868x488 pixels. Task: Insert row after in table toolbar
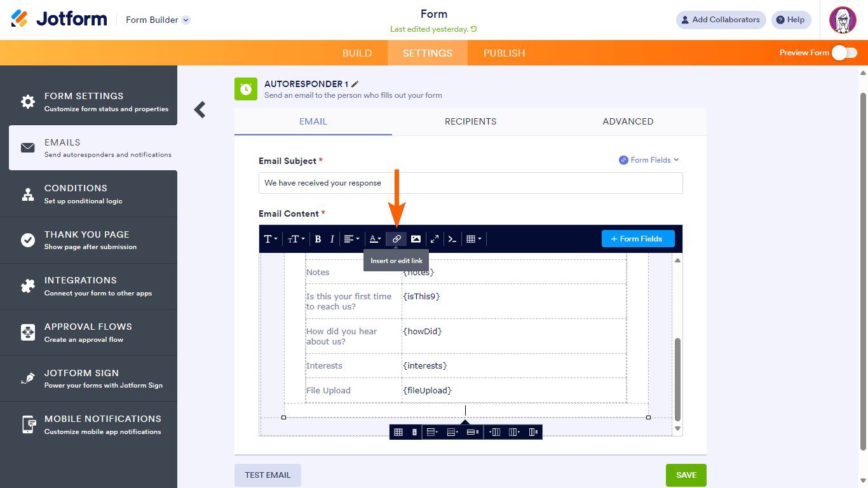point(452,432)
